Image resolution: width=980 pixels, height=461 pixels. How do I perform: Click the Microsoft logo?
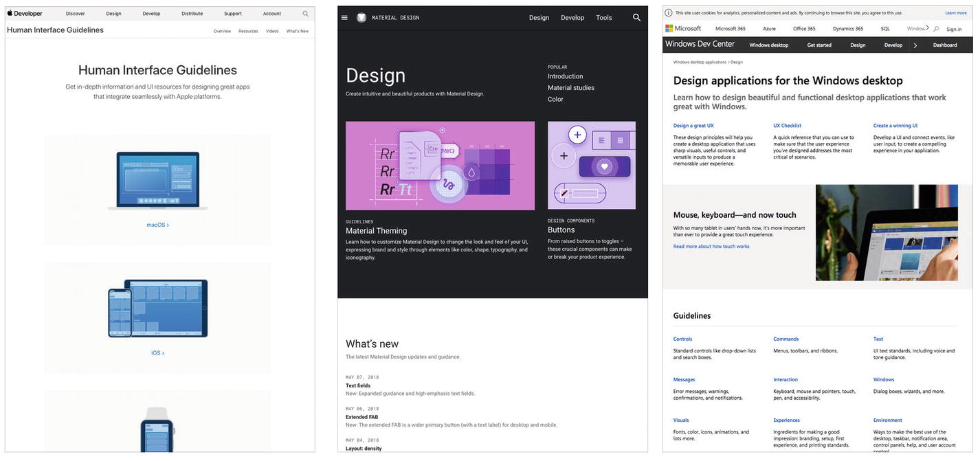[683, 29]
